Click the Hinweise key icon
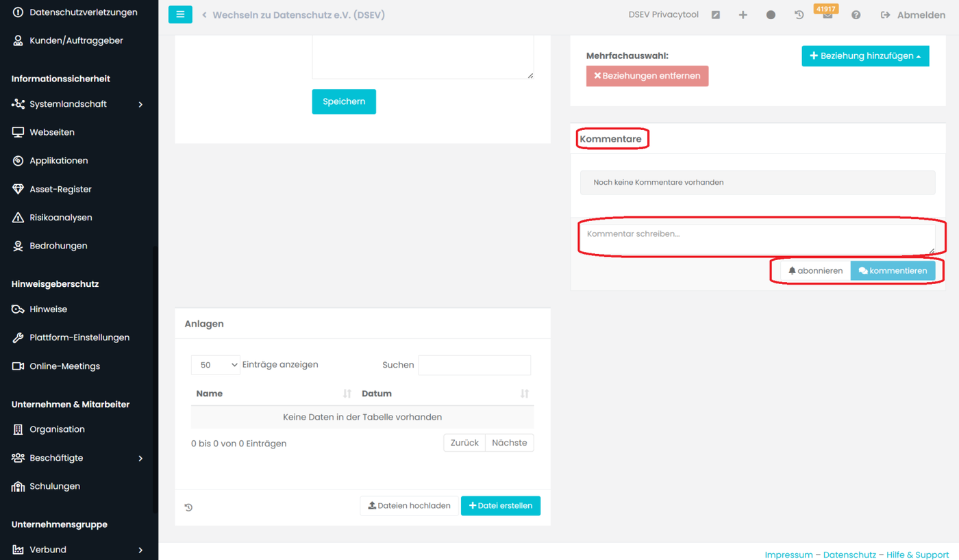Viewport: 959px width, 560px height. (x=18, y=309)
